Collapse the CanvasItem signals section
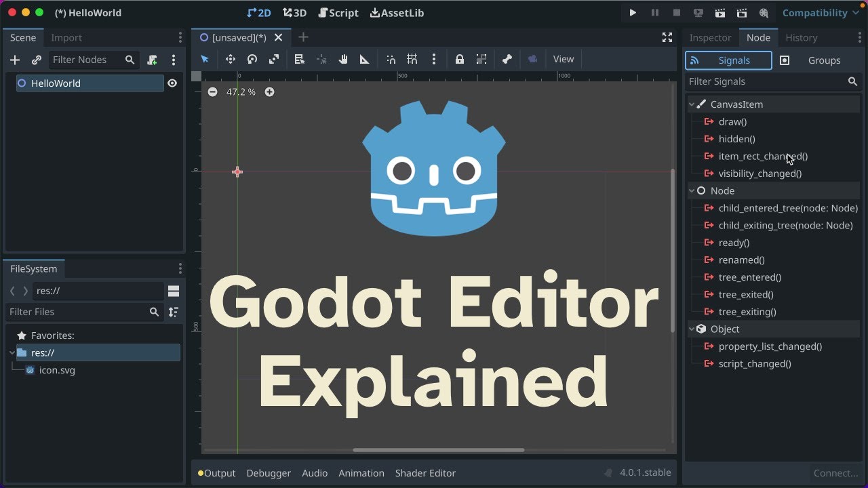 click(692, 104)
